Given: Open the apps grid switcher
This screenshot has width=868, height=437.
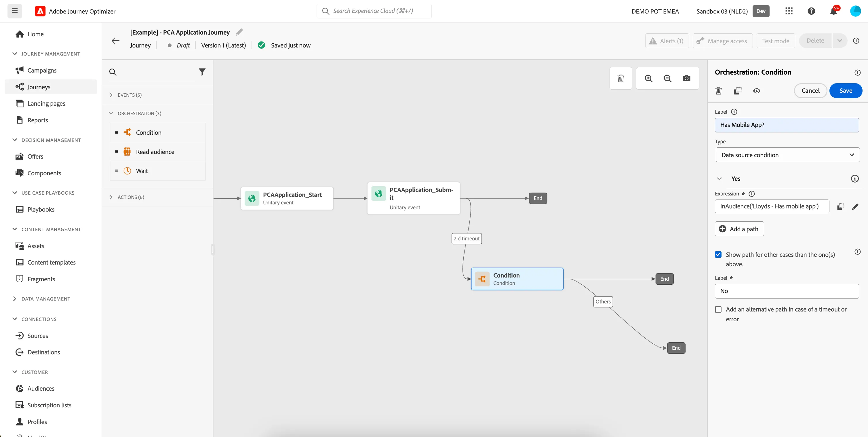Looking at the screenshot, I should 789,11.
